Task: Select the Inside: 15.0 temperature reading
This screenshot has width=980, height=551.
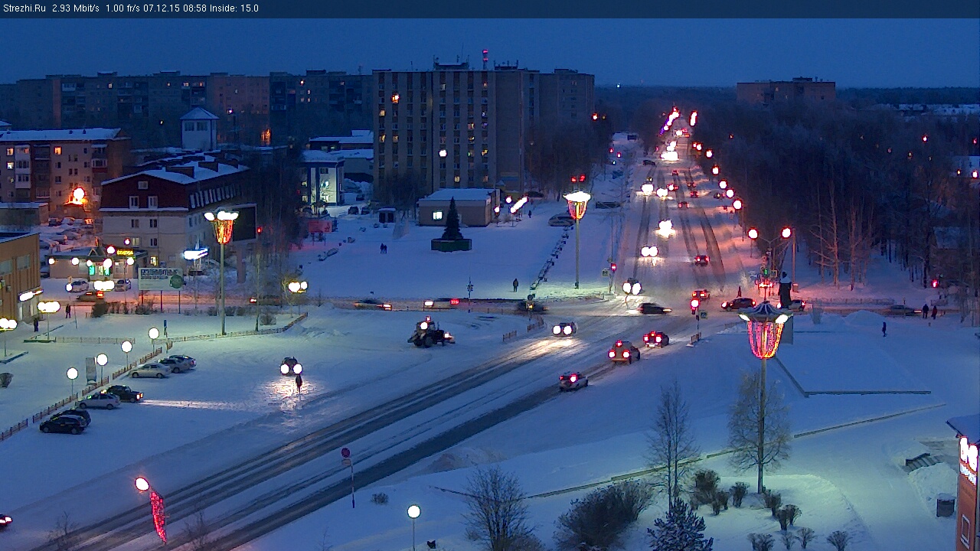Action: click(234, 8)
